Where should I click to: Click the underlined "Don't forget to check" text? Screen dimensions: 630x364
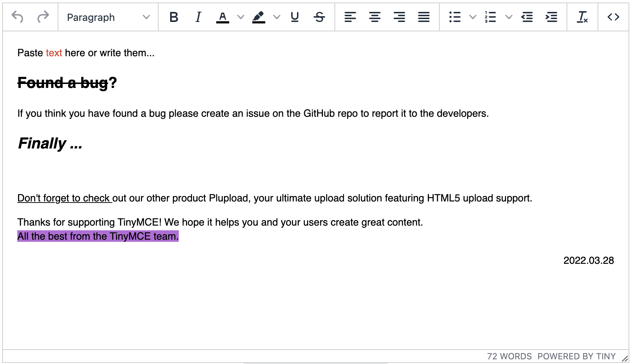point(65,198)
